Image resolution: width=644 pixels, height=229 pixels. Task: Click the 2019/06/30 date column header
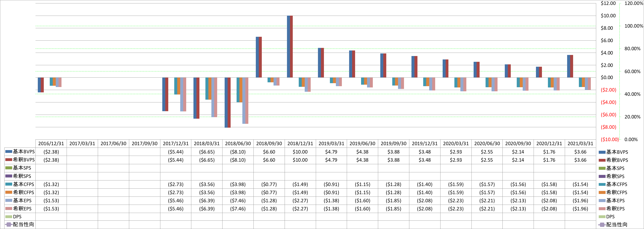(x=362, y=143)
